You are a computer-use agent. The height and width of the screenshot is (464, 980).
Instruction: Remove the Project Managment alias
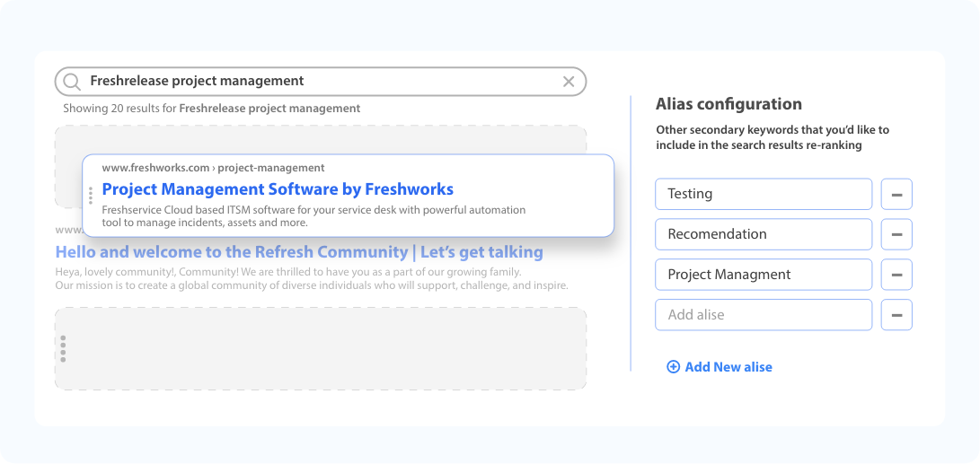click(x=896, y=275)
